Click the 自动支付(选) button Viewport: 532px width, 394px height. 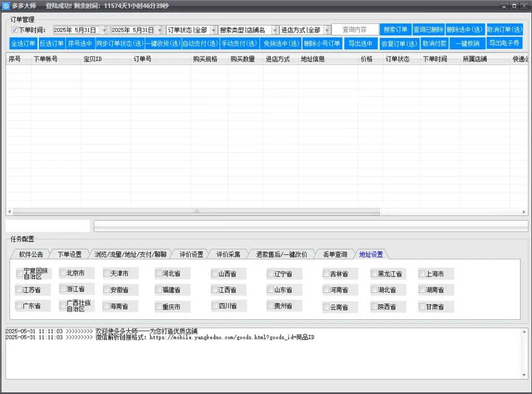[x=200, y=44]
